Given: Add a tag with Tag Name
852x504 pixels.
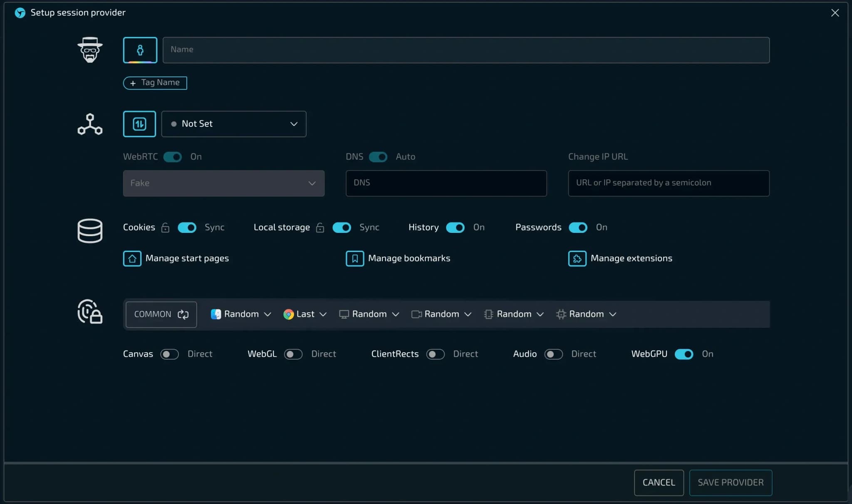Looking at the screenshot, I should [x=155, y=83].
